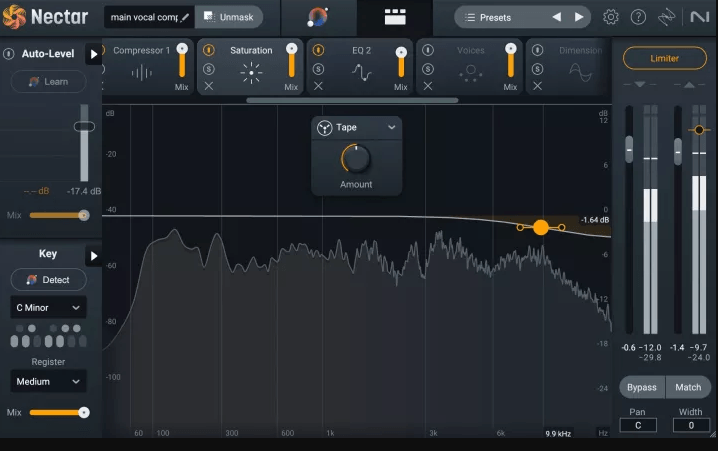Click the -17.4 dB Auto-Level value

coord(84,191)
